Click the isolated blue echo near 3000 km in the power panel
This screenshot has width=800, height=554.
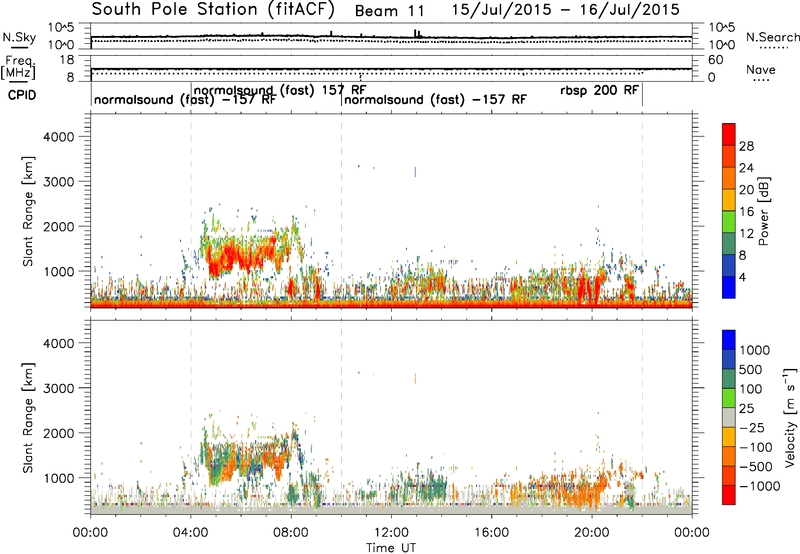[415, 172]
